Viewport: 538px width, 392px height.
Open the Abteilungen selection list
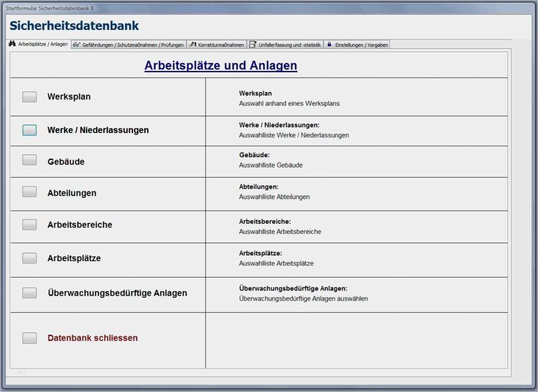29,193
